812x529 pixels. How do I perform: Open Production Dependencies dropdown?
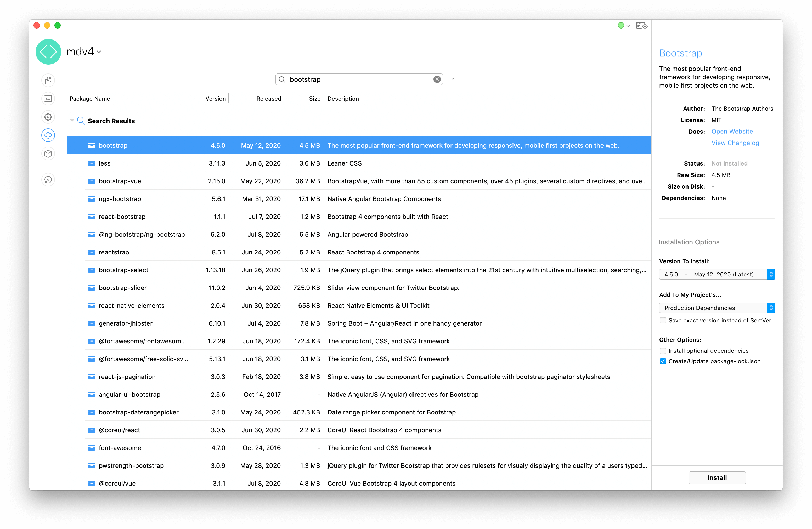(717, 308)
